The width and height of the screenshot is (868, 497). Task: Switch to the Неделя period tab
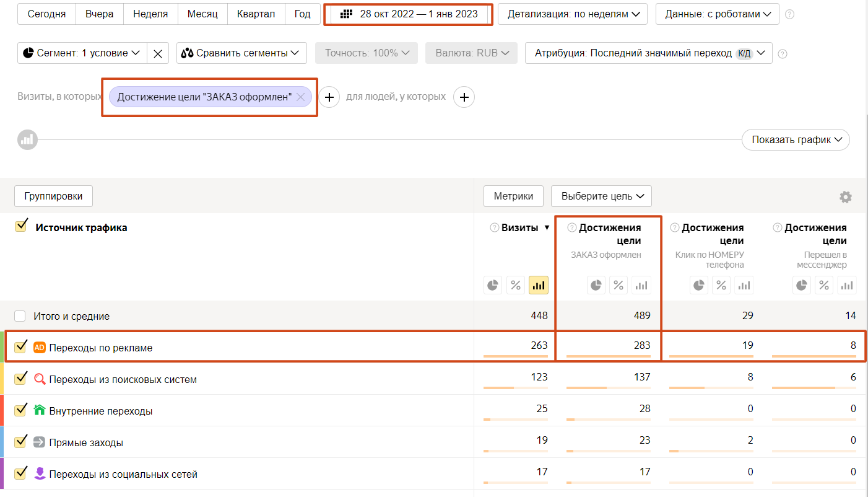(x=150, y=14)
